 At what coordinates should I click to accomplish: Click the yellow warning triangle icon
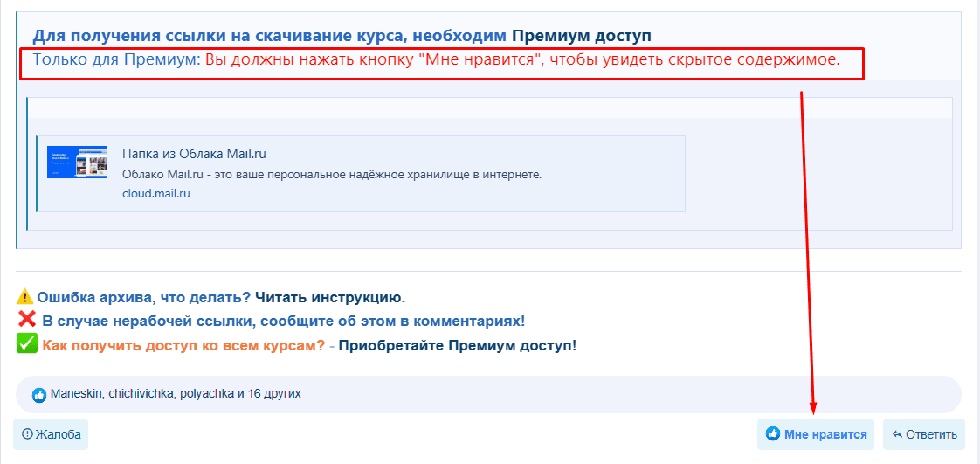[x=24, y=297]
